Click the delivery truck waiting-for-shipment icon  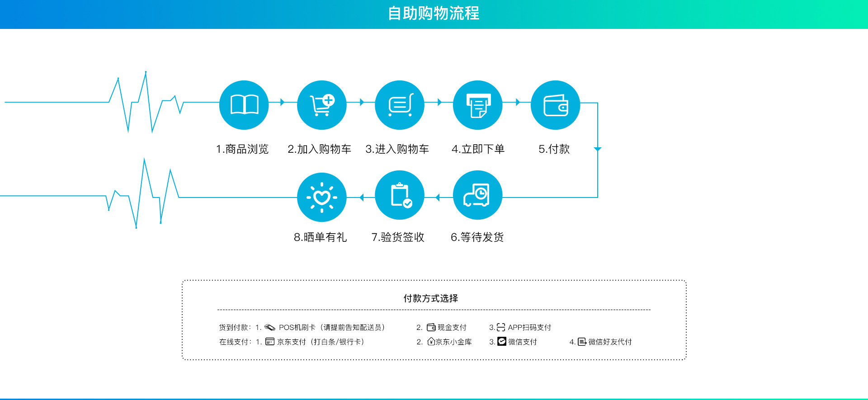click(x=478, y=195)
